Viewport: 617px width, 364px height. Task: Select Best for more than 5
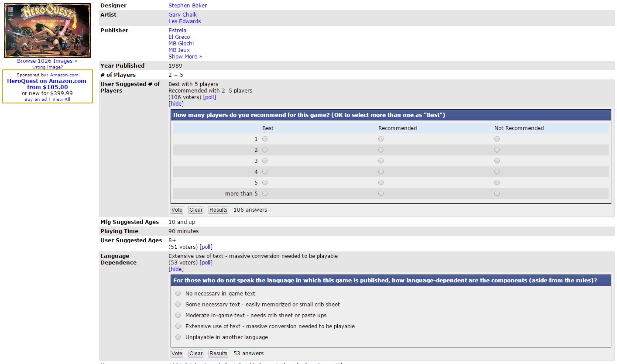click(265, 193)
